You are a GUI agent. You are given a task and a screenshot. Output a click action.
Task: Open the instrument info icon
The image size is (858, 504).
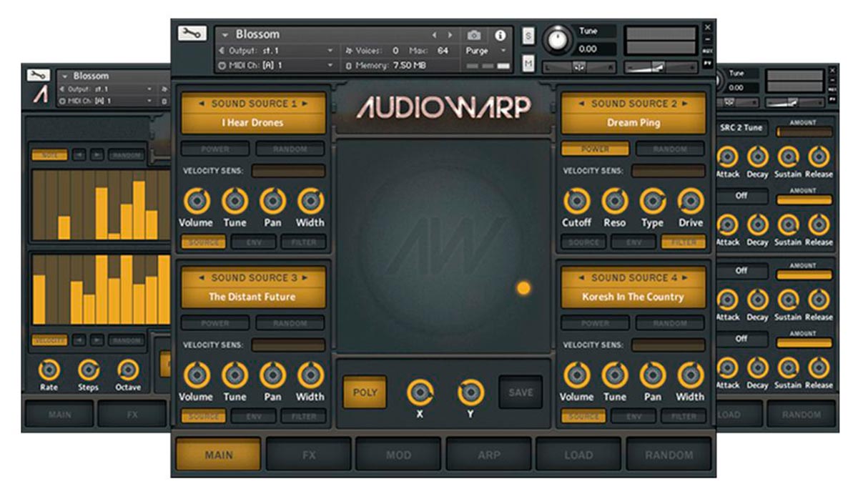(500, 34)
